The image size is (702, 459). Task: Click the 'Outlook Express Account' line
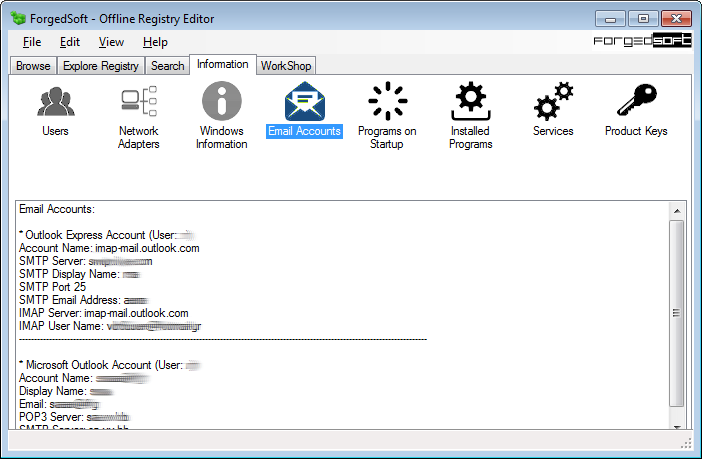click(x=107, y=235)
